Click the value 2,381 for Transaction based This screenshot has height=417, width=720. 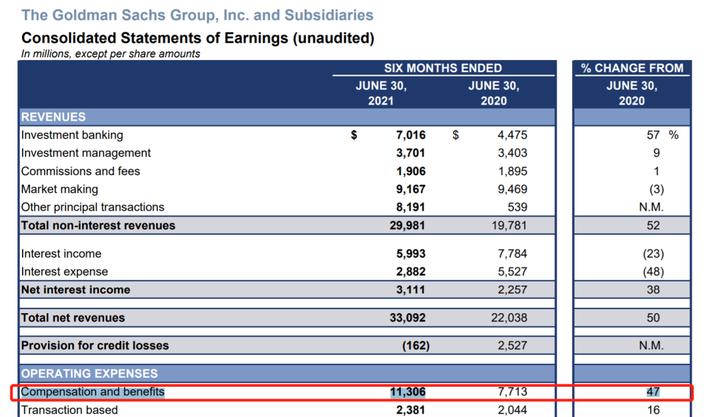[x=411, y=410]
